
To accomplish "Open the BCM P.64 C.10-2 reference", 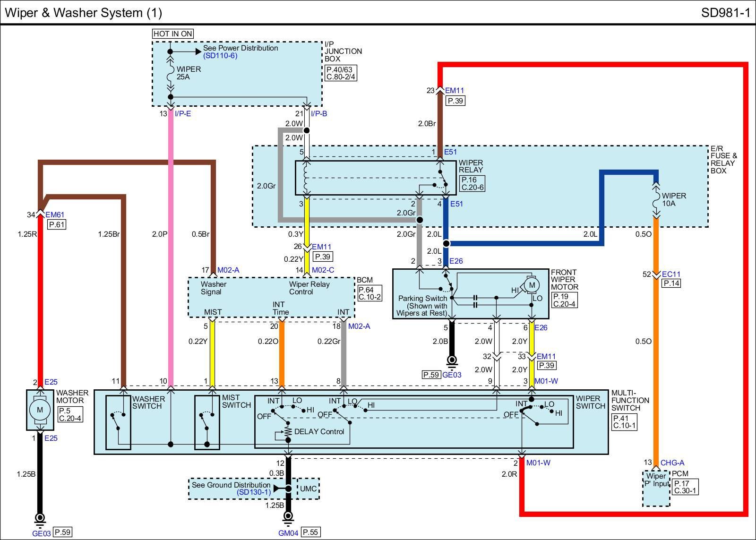I will 369,293.
